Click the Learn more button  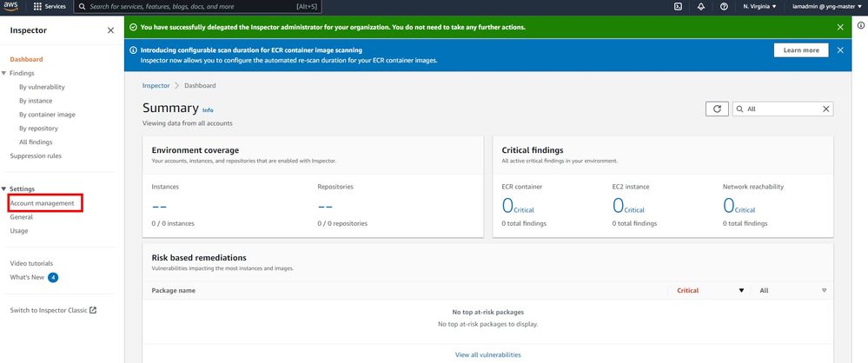pos(801,49)
